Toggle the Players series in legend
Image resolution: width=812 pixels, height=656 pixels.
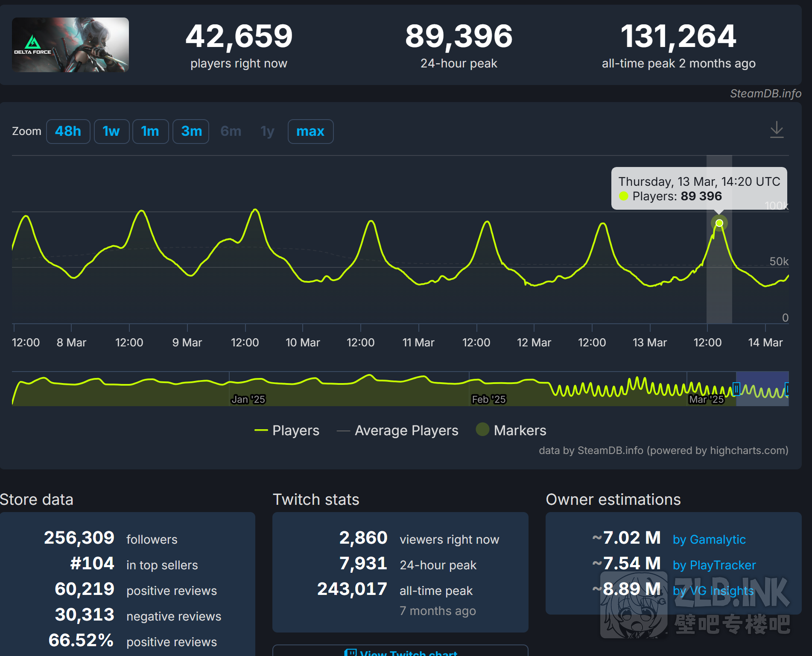tap(295, 430)
